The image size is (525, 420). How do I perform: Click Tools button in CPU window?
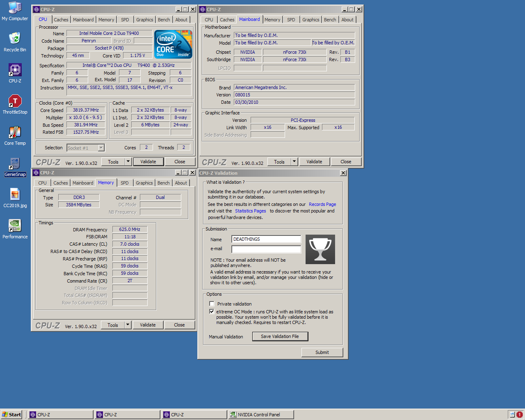[x=113, y=162]
